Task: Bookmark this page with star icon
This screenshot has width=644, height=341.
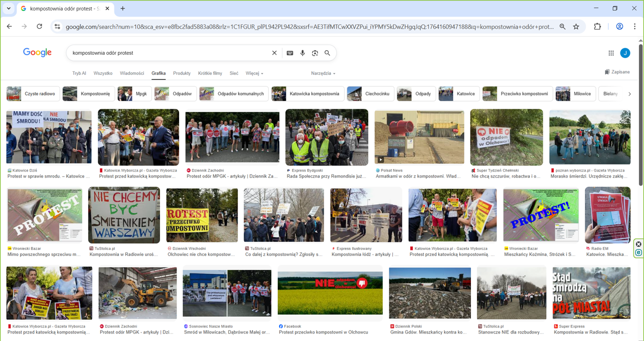Action: tap(576, 27)
